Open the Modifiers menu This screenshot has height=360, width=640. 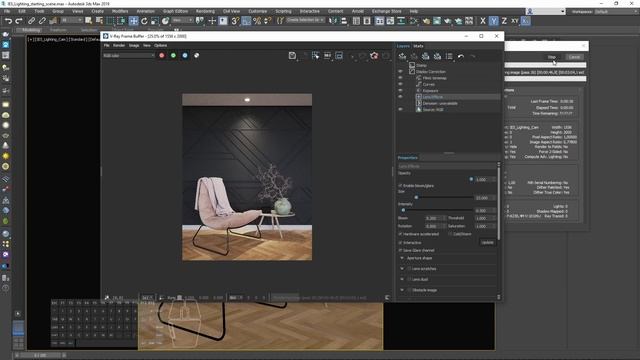(120, 11)
